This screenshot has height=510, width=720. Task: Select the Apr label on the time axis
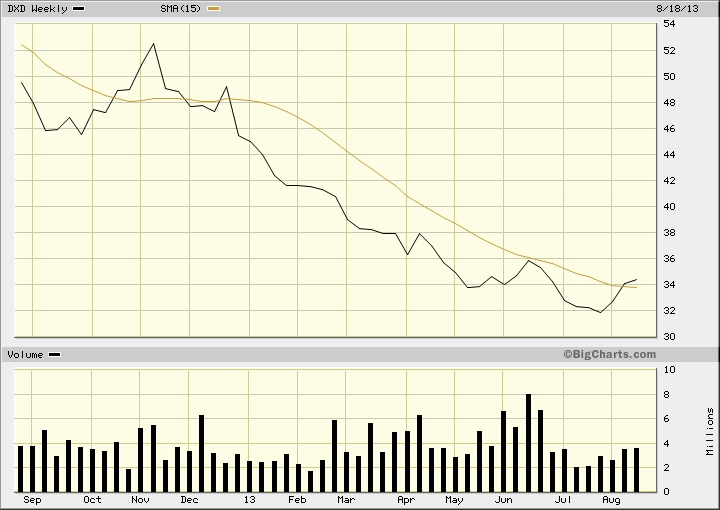(x=406, y=500)
